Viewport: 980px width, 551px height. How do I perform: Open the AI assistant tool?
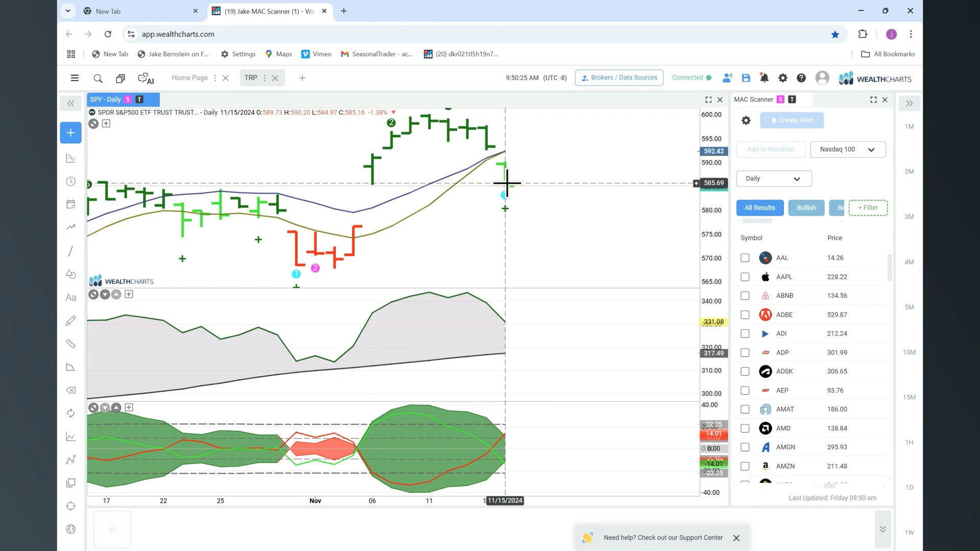click(146, 79)
